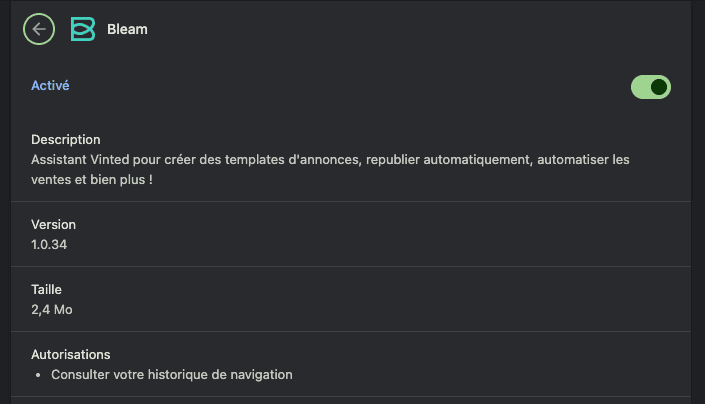This screenshot has height=404, width=705.
Task: Click the "Taille" heading
Action: [46, 290]
